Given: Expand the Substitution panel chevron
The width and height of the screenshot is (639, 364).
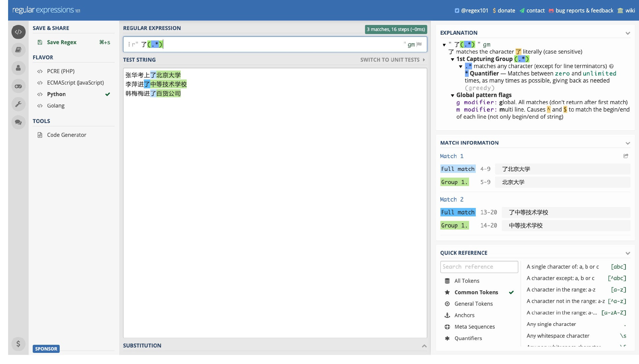Looking at the screenshot, I should (x=424, y=346).
